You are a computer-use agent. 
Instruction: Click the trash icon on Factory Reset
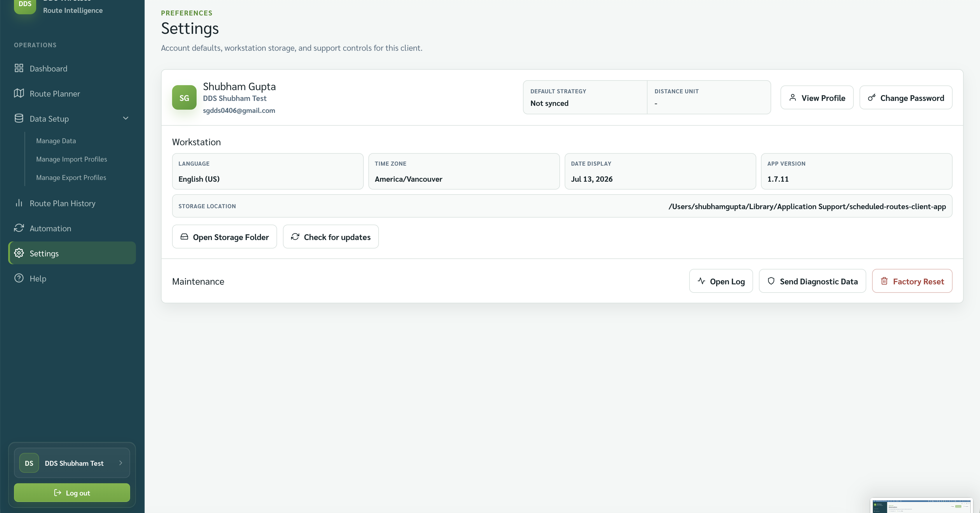click(x=885, y=281)
